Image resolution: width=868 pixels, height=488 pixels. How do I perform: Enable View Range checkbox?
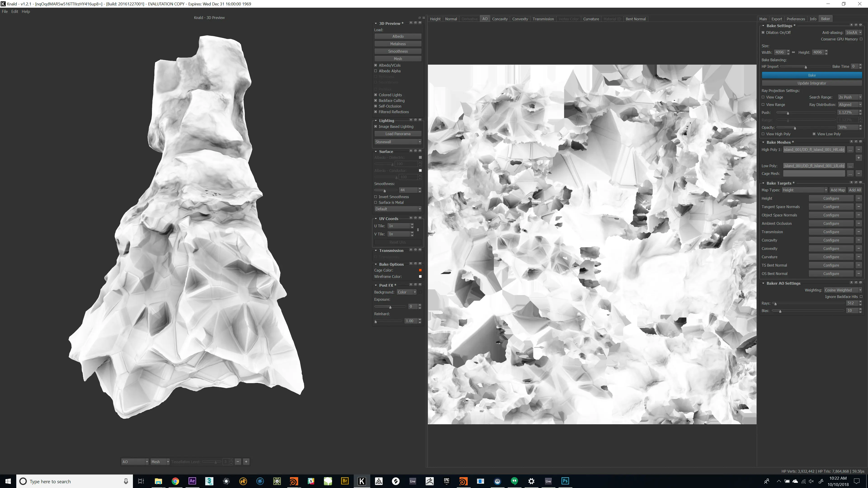pos(763,105)
